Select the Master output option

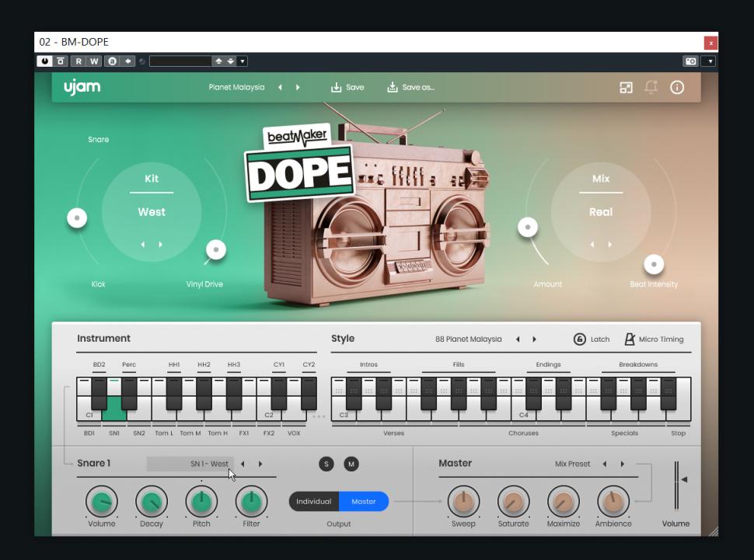[x=364, y=502]
